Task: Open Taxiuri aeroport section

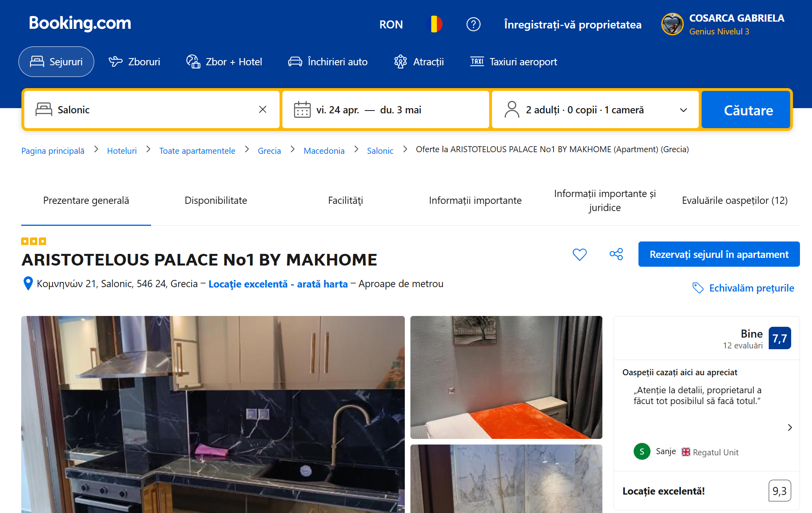Action: tap(513, 62)
